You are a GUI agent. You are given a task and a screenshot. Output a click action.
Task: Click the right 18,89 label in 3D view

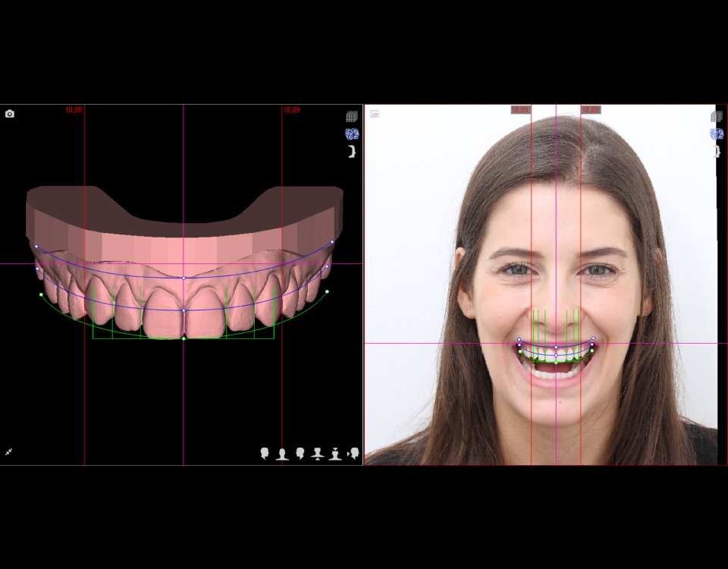click(x=291, y=110)
